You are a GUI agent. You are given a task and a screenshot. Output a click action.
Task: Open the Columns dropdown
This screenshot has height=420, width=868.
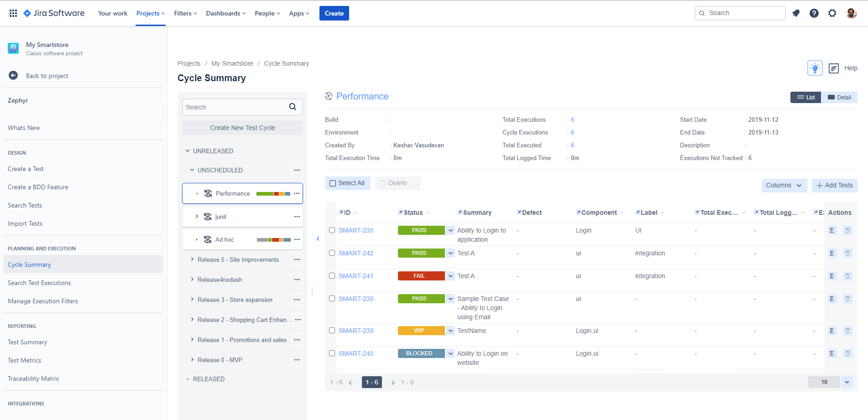tap(784, 185)
